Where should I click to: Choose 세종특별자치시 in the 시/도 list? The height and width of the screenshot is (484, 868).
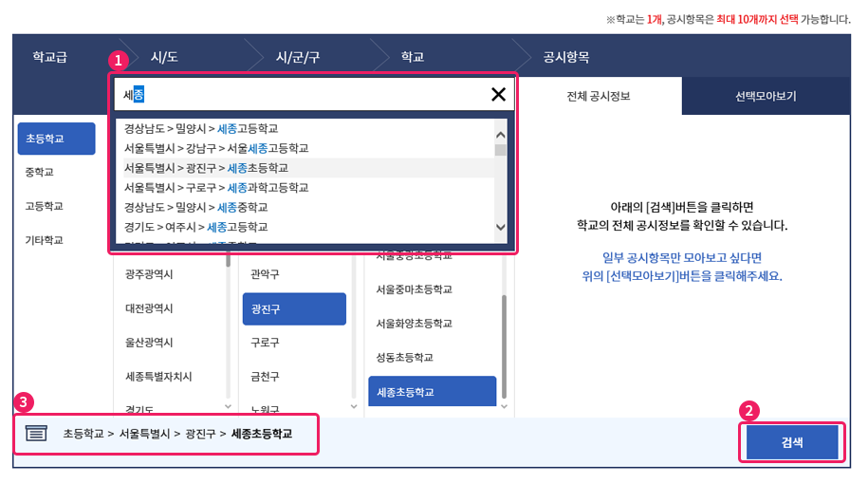point(158,377)
